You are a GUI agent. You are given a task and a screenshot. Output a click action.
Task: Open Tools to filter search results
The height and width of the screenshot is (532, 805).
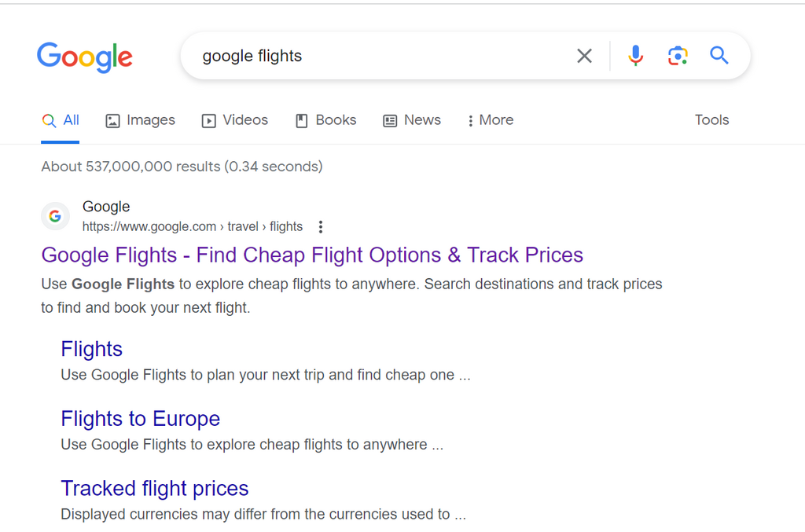point(711,120)
